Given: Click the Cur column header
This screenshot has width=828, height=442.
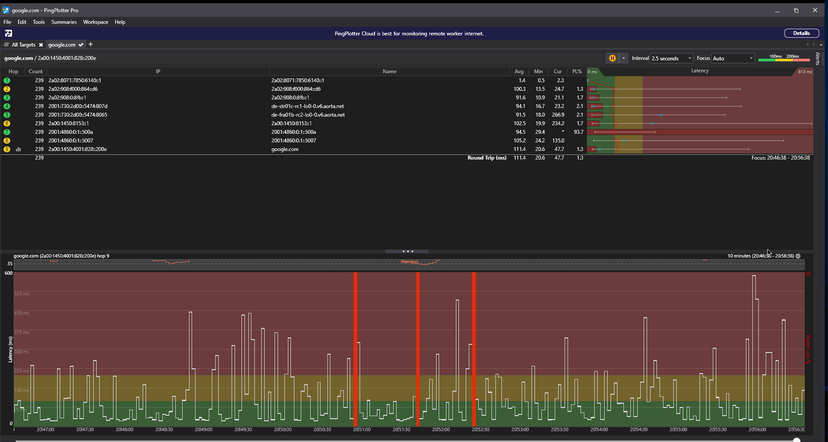Looking at the screenshot, I should (x=558, y=71).
